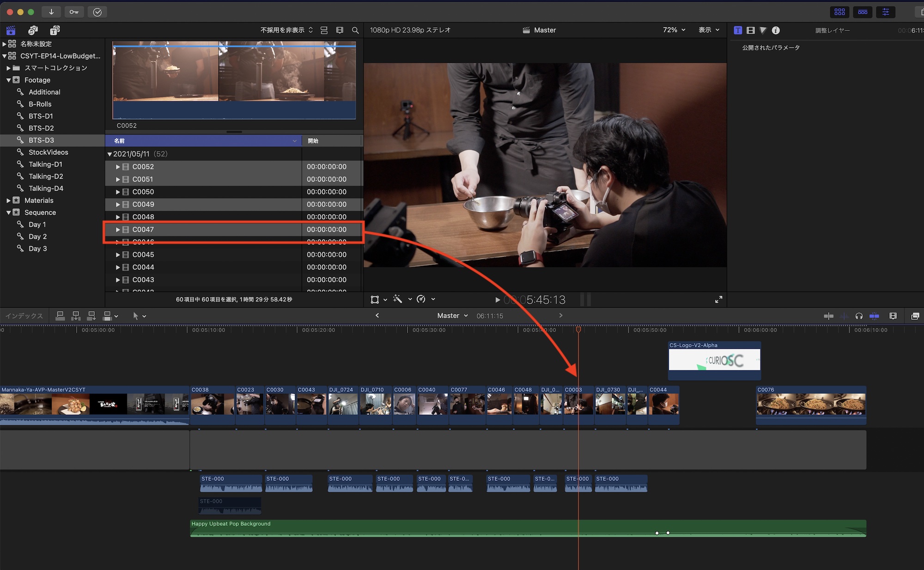Expand the C0050 clip row
Image resolution: width=924 pixels, height=570 pixels.
pyautogui.click(x=118, y=192)
